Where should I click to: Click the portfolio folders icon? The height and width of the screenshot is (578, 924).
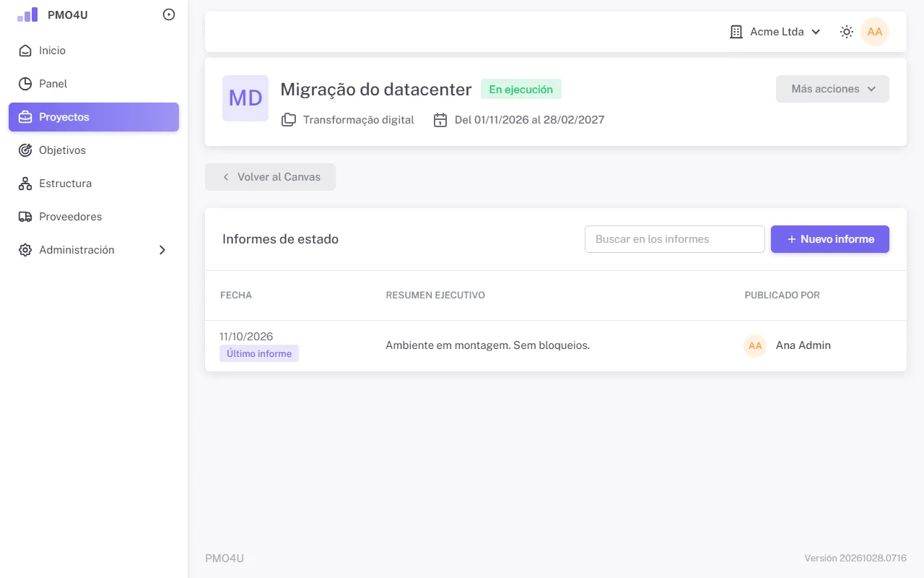[289, 120]
